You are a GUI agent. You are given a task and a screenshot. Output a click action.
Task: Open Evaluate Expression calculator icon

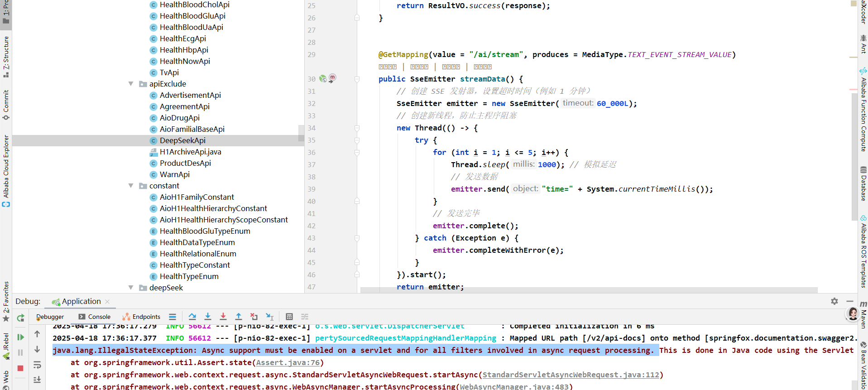289,317
